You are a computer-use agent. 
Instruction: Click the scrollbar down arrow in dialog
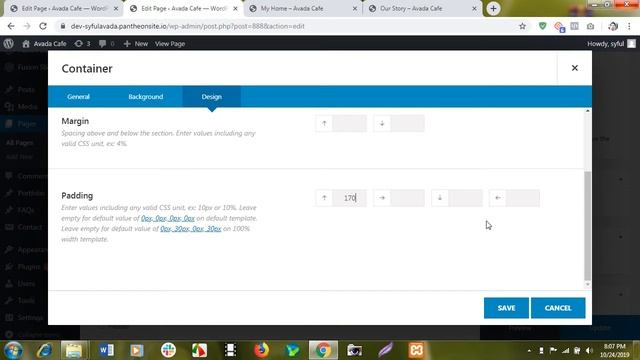pyautogui.click(x=587, y=284)
